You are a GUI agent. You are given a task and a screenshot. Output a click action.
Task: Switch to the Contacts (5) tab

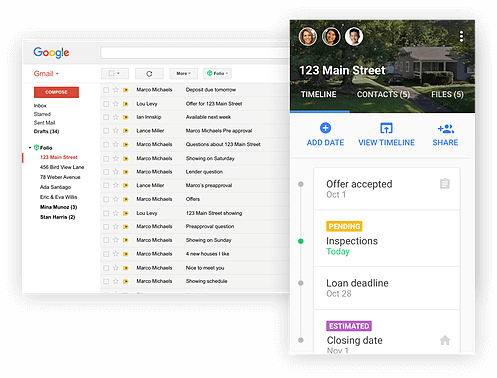[383, 95]
